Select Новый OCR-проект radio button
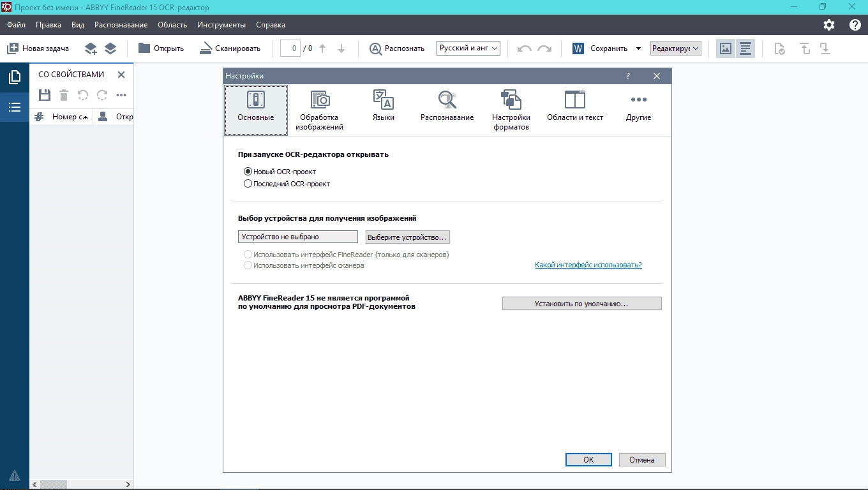 click(x=280, y=172)
